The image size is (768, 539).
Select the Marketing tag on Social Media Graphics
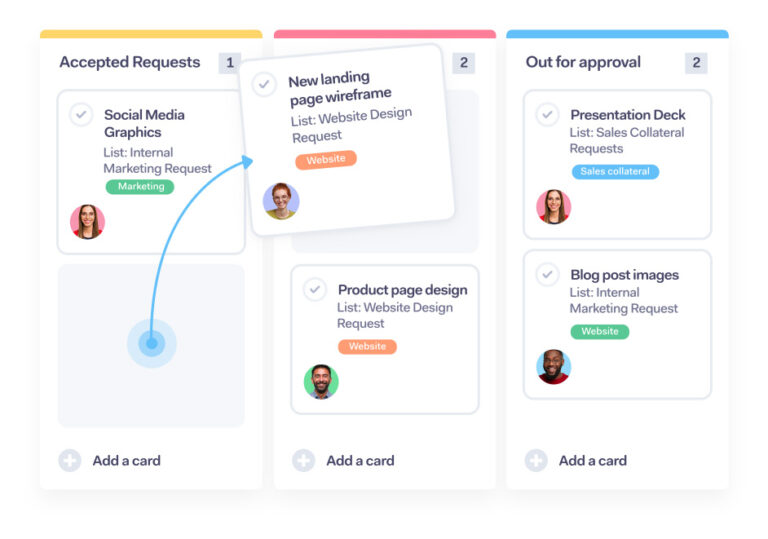click(140, 187)
